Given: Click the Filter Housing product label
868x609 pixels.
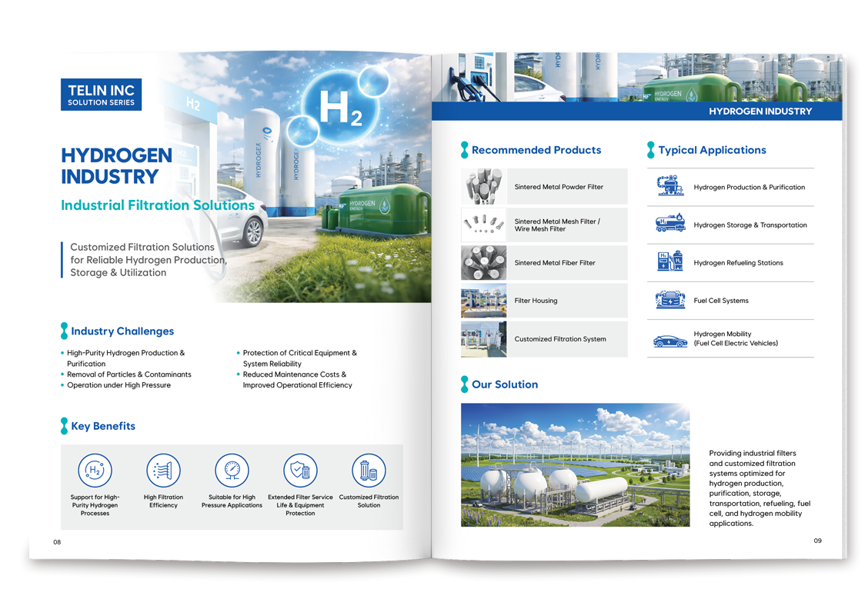Looking at the screenshot, I should 536,301.
